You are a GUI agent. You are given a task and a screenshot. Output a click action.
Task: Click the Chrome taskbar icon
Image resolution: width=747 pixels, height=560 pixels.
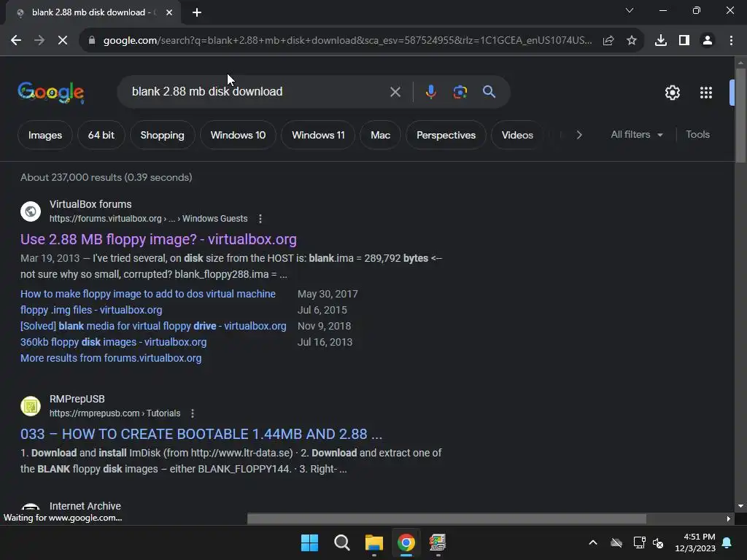[x=406, y=542]
